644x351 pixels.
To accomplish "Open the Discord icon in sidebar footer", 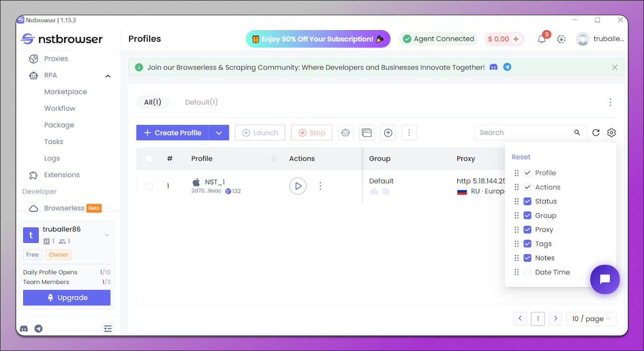I will (x=24, y=329).
